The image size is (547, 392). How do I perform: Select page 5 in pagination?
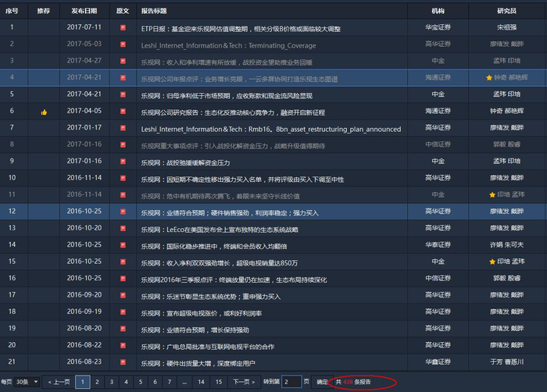pos(141,382)
